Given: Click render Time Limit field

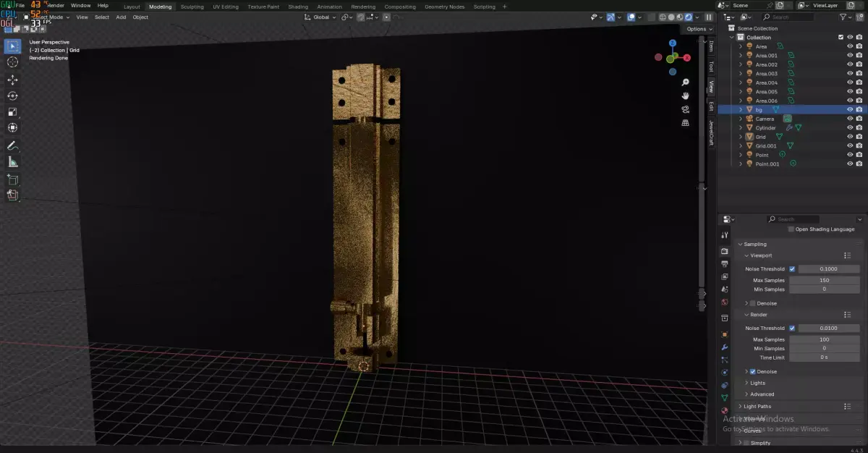Looking at the screenshot, I should tap(824, 357).
